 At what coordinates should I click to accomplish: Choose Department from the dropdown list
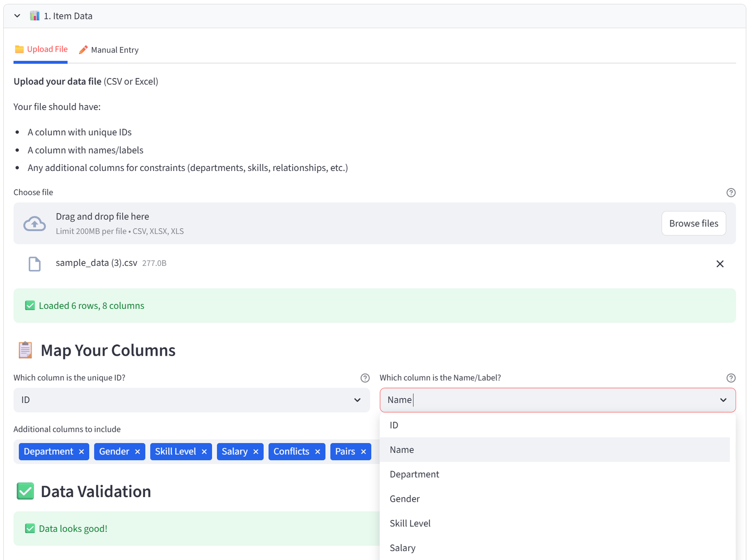pos(555,474)
